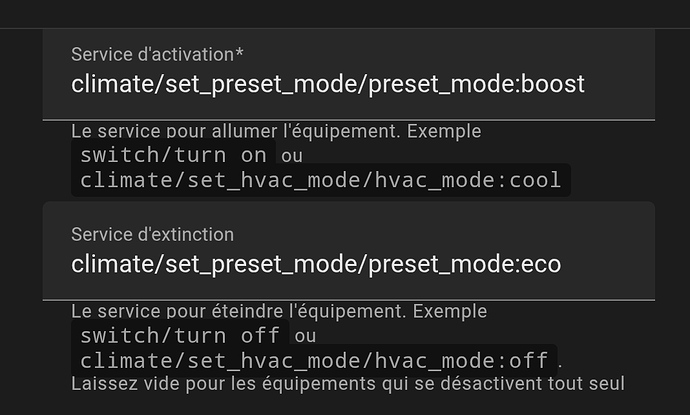Click the Service d'activation label
This screenshot has height=415, width=690.
(157, 55)
